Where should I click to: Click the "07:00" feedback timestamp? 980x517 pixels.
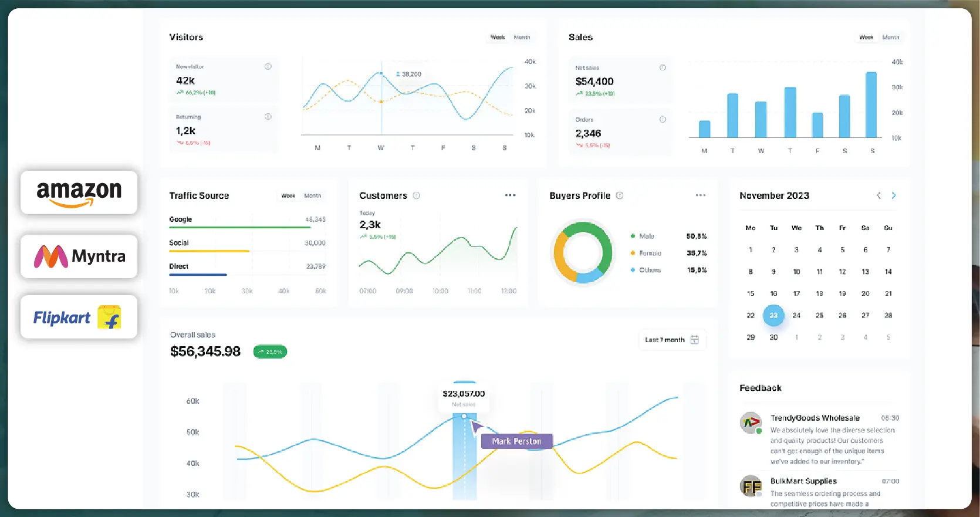click(890, 481)
